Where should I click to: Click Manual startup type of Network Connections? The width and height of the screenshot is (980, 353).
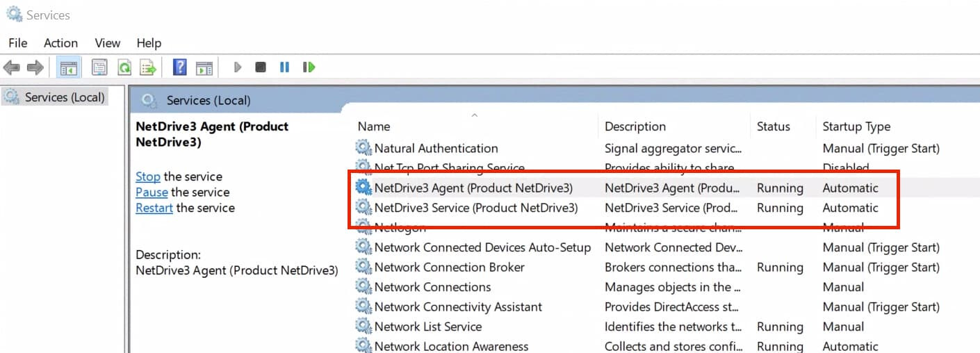843,287
